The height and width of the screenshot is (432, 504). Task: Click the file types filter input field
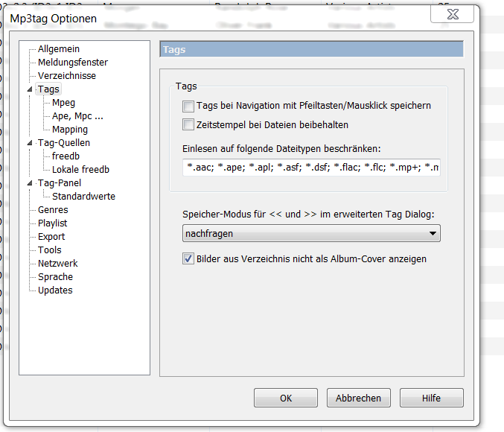coord(311,168)
